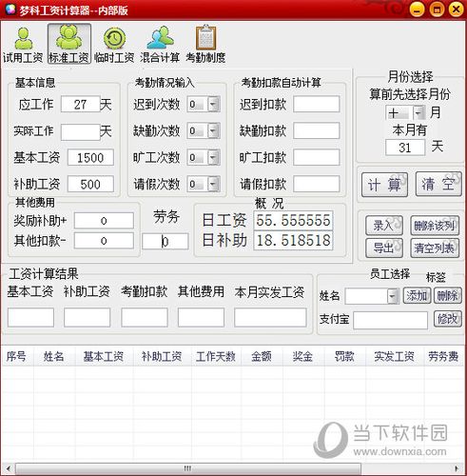467x476 pixels.
Task: Click the 奖金 column header
Action: pyautogui.click(x=302, y=356)
